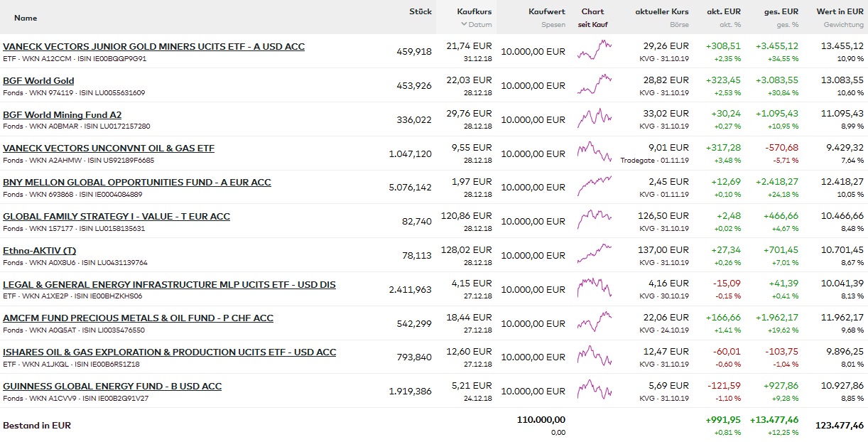The height and width of the screenshot is (442, 868).
Task: Open GLOBAL FAMILY STRATEGY I fund link
Action: click(116, 217)
